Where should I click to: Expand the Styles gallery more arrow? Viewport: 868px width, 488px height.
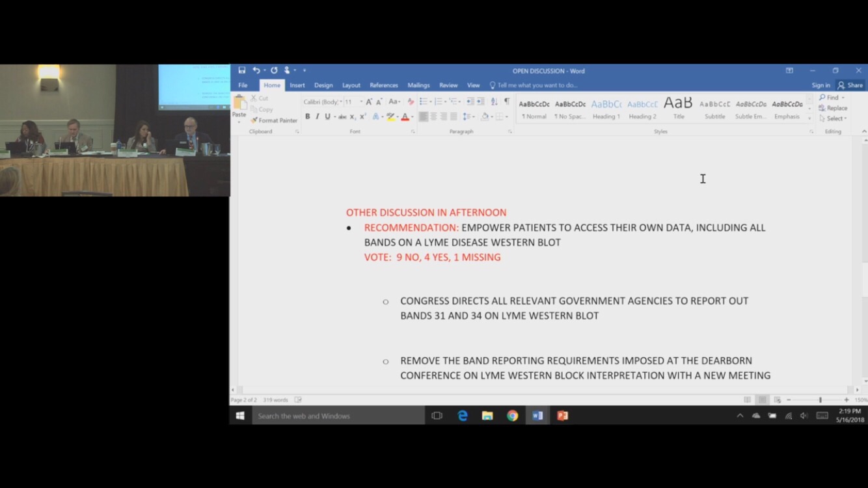(x=810, y=118)
